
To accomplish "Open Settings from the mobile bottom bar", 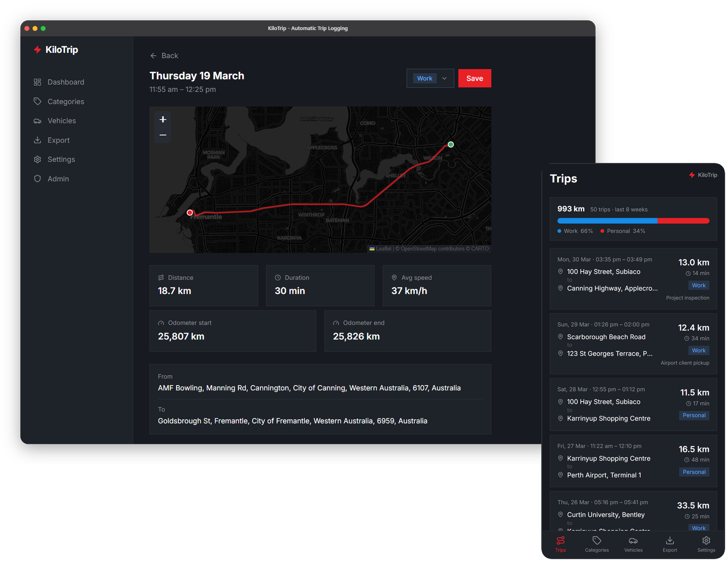I will coord(706,544).
